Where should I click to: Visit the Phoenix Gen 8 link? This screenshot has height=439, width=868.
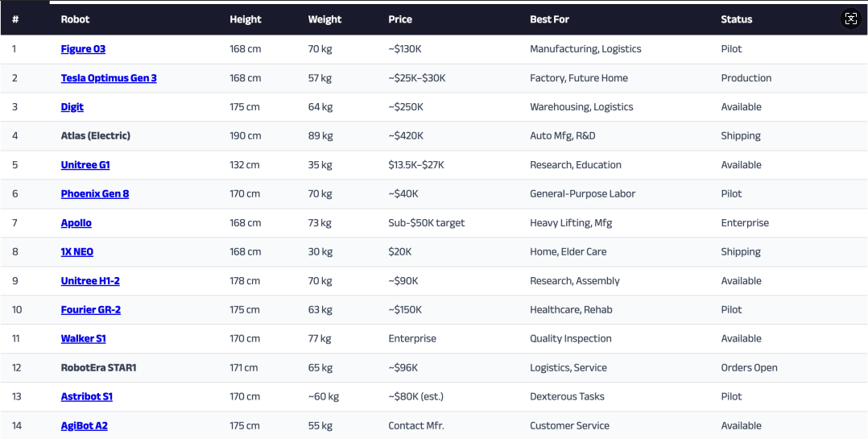point(95,194)
